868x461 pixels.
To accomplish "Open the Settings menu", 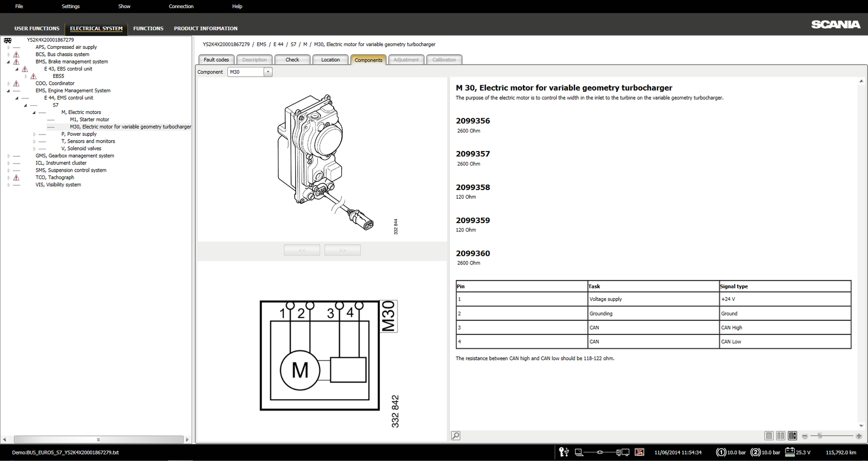I will (71, 7).
